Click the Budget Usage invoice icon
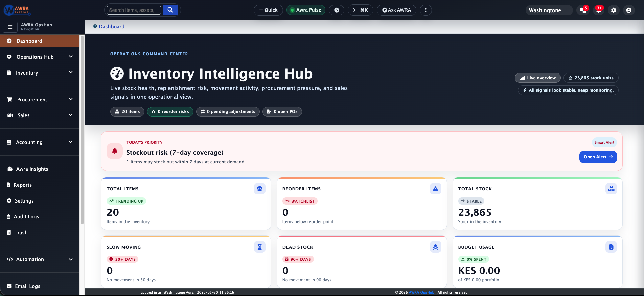644x296 pixels. [x=611, y=247]
